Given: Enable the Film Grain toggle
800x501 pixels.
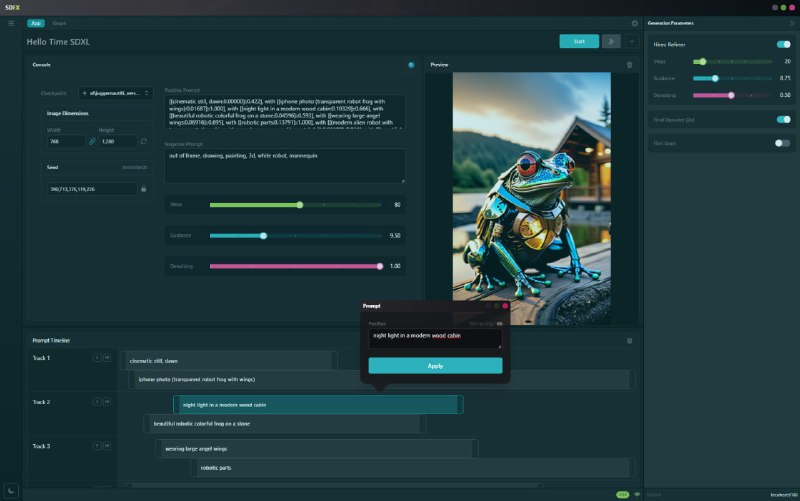Looking at the screenshot, I should click(783, 143).
